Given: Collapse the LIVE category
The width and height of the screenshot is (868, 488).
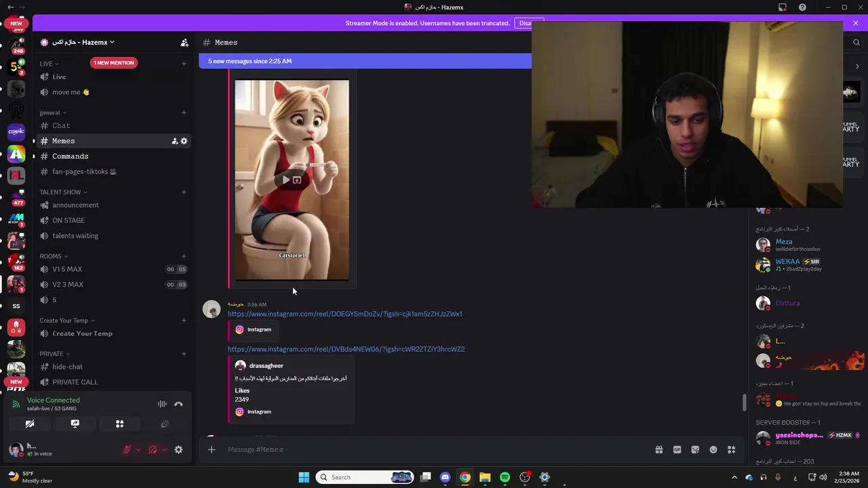Looking at the screenshot, I should [49, 64].
